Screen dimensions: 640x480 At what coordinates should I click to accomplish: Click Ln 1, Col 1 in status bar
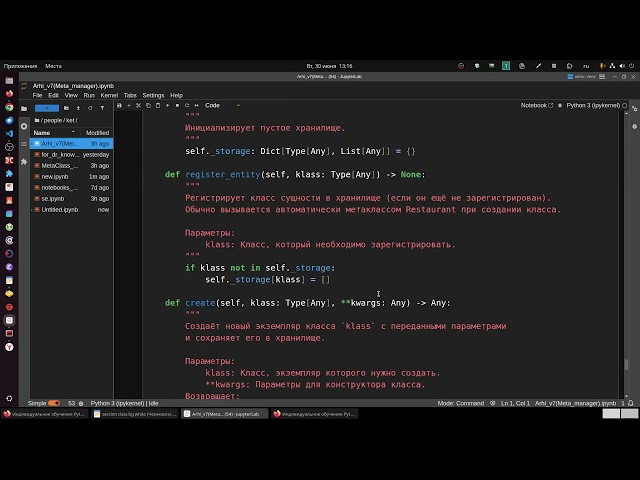(x=515, y=403)
